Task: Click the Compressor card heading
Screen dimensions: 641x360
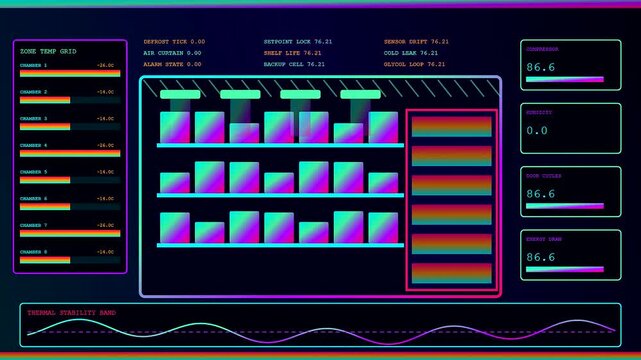Action: tap(542, 49)
